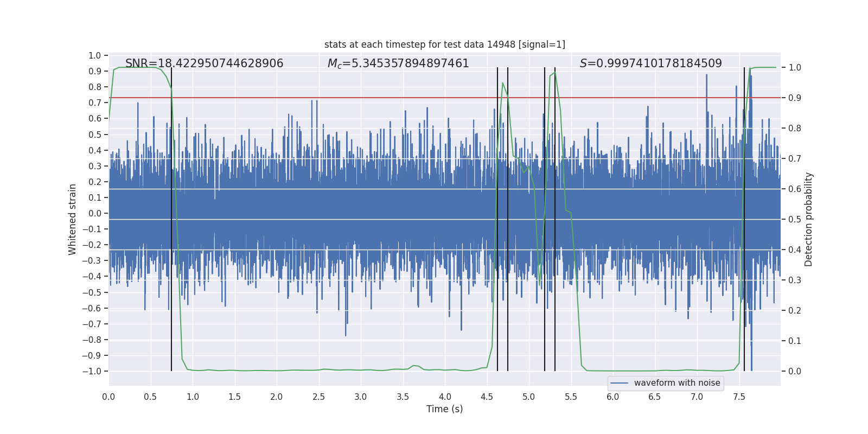This screenshot has width=868, height=434.
Task: Select the whitened strain tick label -0.8
Action: click(92, 340)
